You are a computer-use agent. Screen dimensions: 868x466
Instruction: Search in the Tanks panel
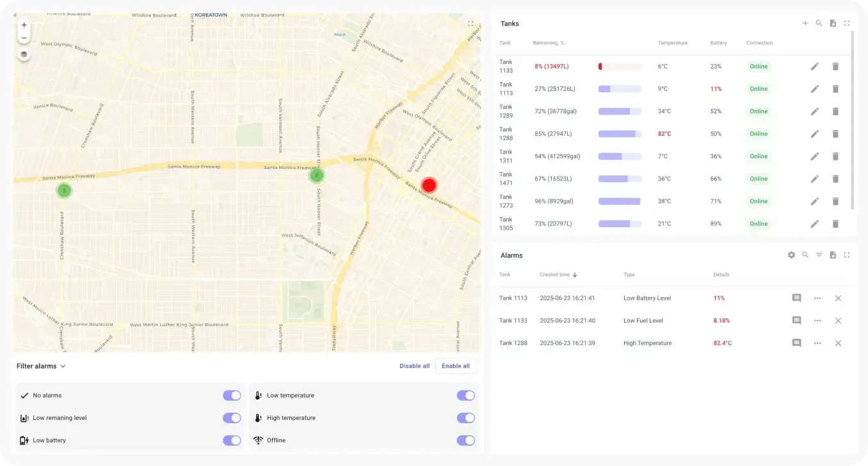[819, 23]
